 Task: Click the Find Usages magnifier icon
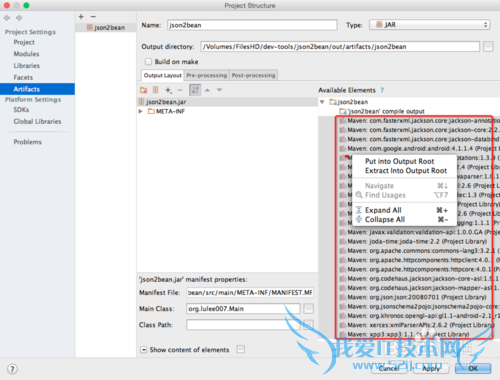tap(359, 195)
